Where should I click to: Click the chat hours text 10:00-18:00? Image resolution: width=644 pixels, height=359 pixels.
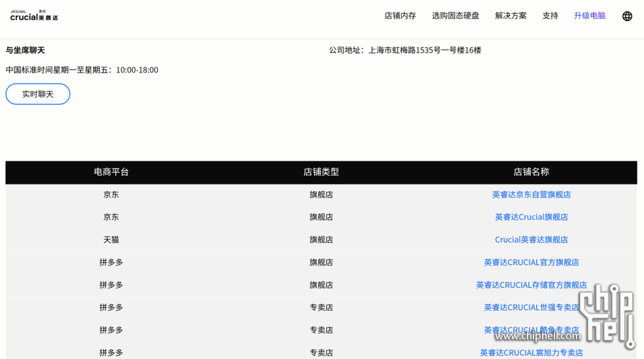coord(137,70)
